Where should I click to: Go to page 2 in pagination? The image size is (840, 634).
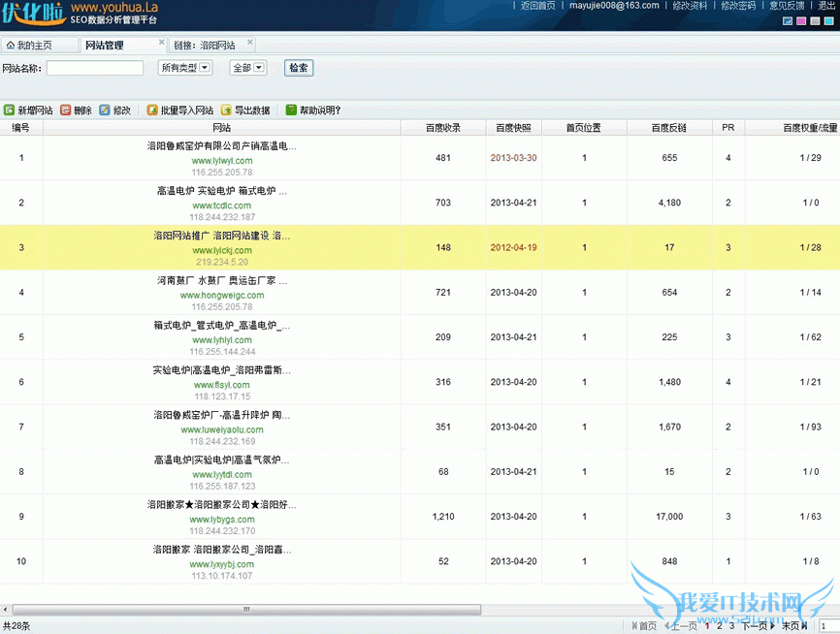click(x=719, y=625)
